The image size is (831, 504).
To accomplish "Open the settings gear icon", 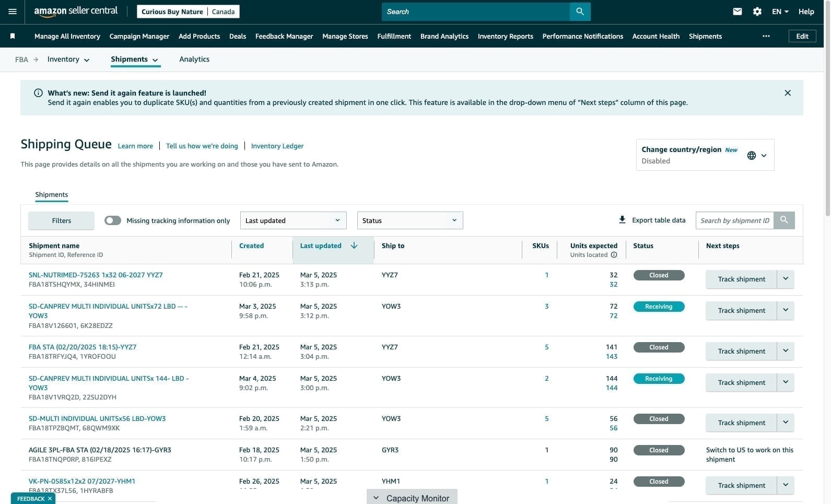I will click(x=757, y=11).
